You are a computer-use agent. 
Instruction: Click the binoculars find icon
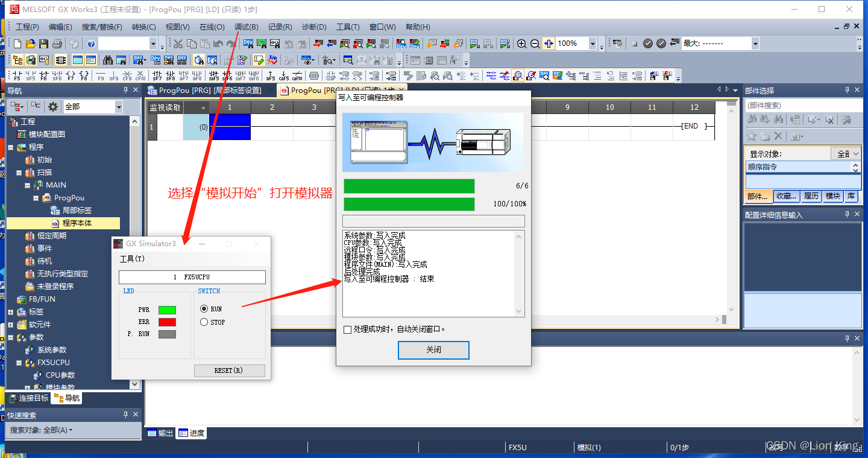108,60
